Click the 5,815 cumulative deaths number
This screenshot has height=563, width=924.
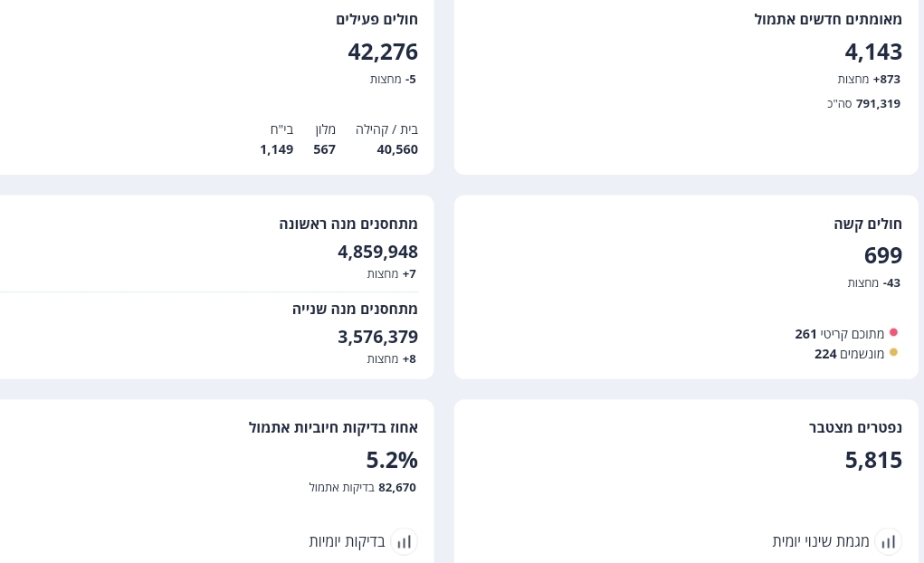click(873, 460)
